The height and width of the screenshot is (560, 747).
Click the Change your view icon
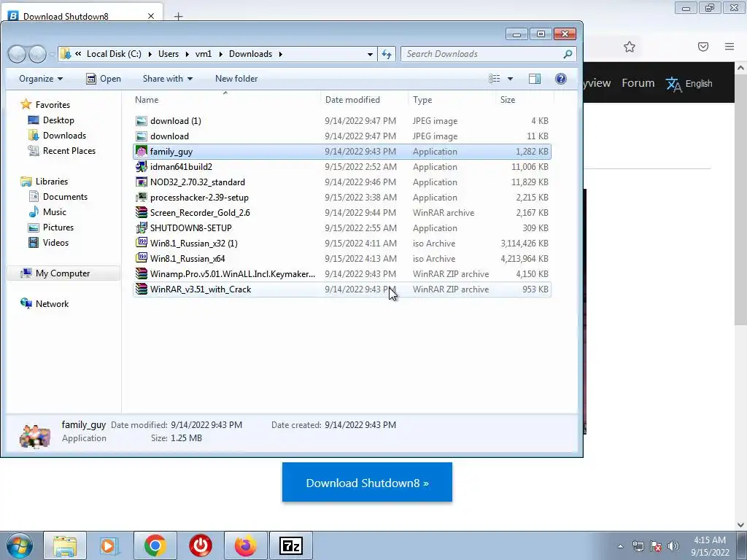click(495, 79)
